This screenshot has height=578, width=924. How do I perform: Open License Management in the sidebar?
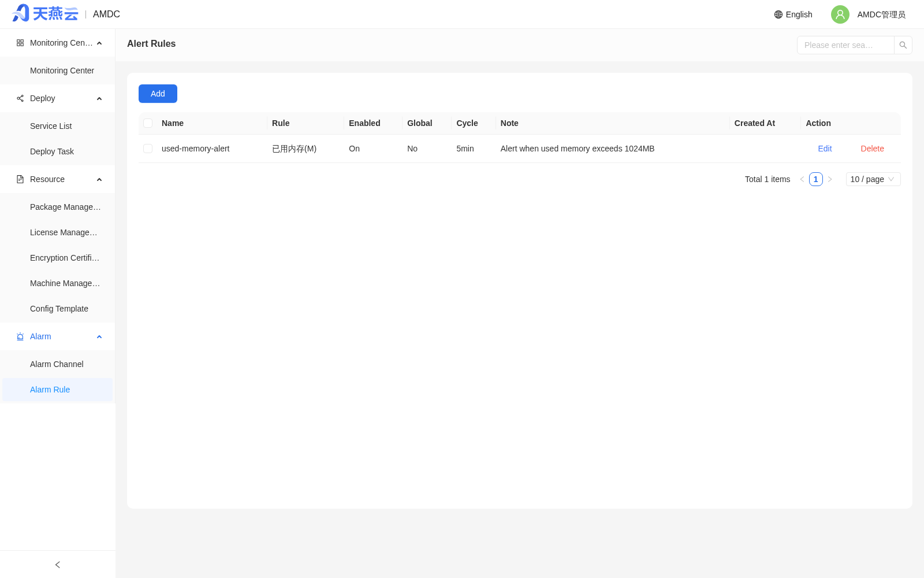tap(58, 232)
